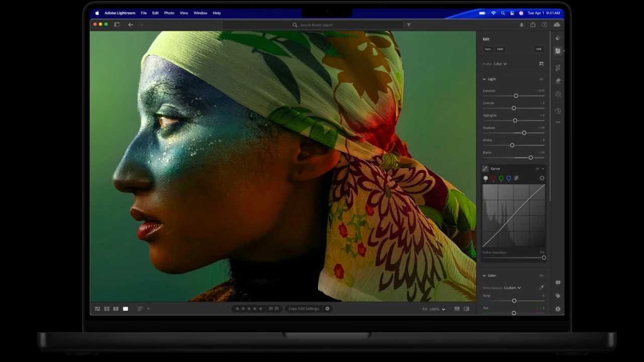The width and height of the screenshot is (644, 362).
Task: Open the Keywords tag panel
Action: click(x=557, y=296)
